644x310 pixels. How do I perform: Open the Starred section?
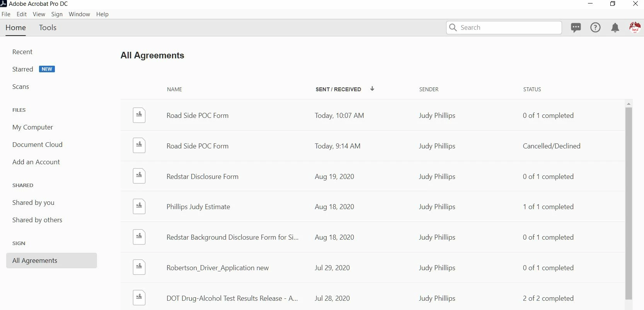[23, 69]
